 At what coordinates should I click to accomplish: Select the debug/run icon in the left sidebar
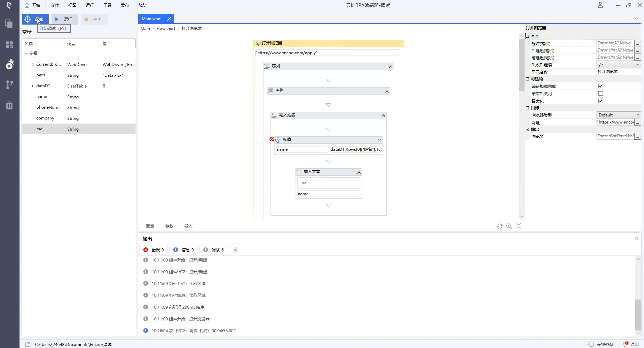click(x=9, y=65)
